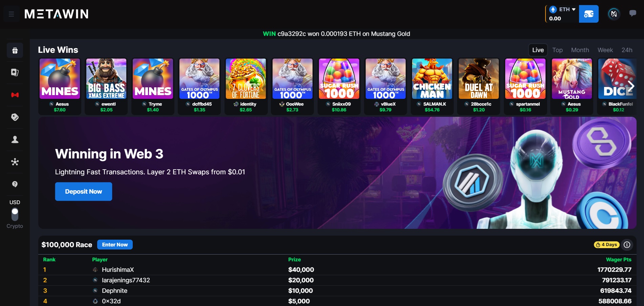Show next live wins with right chevron
The width and height of the screenshot is (644, 306).
630,86
